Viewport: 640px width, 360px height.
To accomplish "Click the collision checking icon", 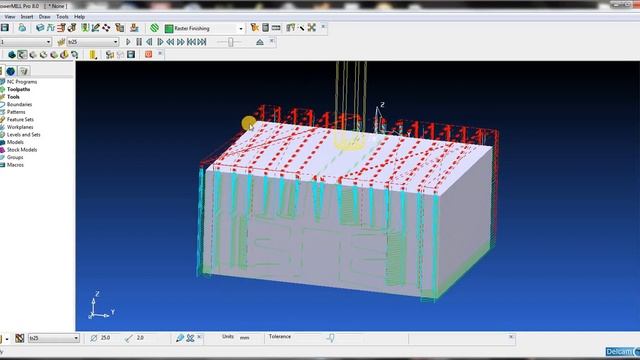I will coord(120,28).
